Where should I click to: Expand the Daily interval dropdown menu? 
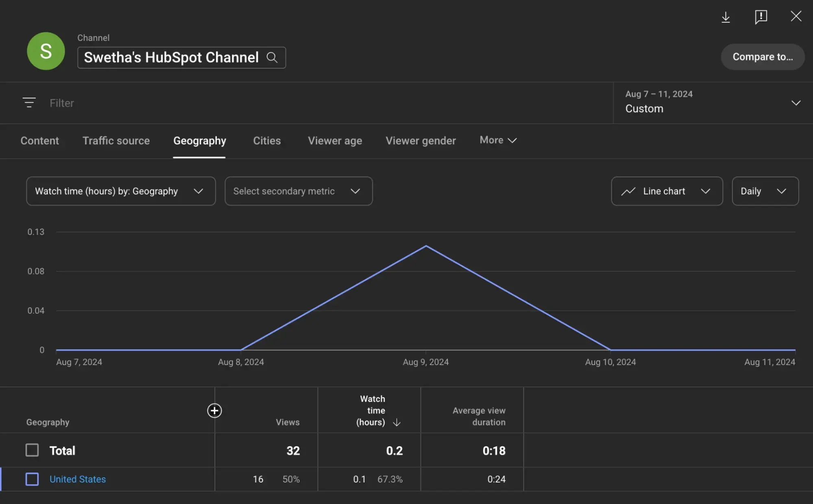coord(764,191)
